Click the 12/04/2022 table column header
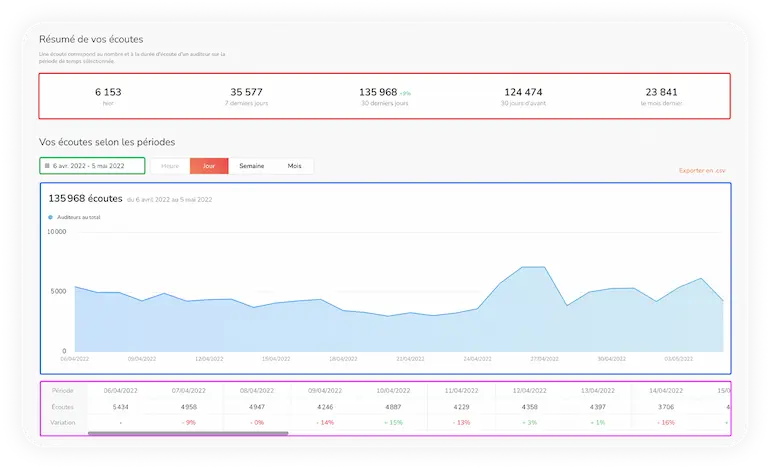 [x=529, y=391]
